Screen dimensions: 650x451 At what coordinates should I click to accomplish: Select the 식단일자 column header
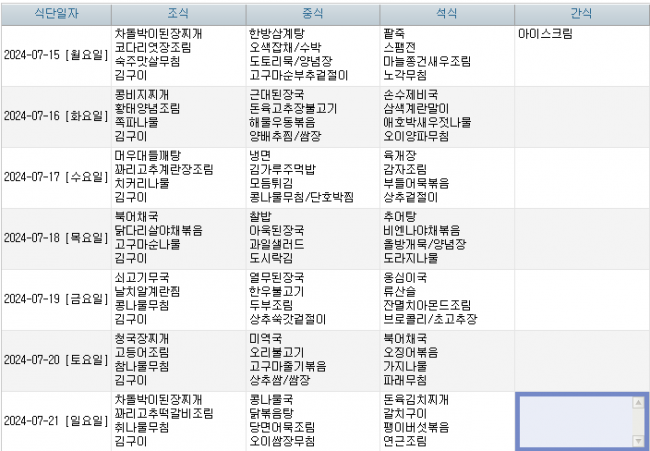[x=55, y=13]
